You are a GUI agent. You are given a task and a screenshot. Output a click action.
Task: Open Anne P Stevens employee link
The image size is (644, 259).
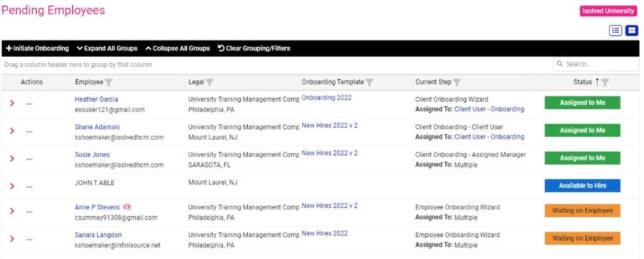coord(97,207)
